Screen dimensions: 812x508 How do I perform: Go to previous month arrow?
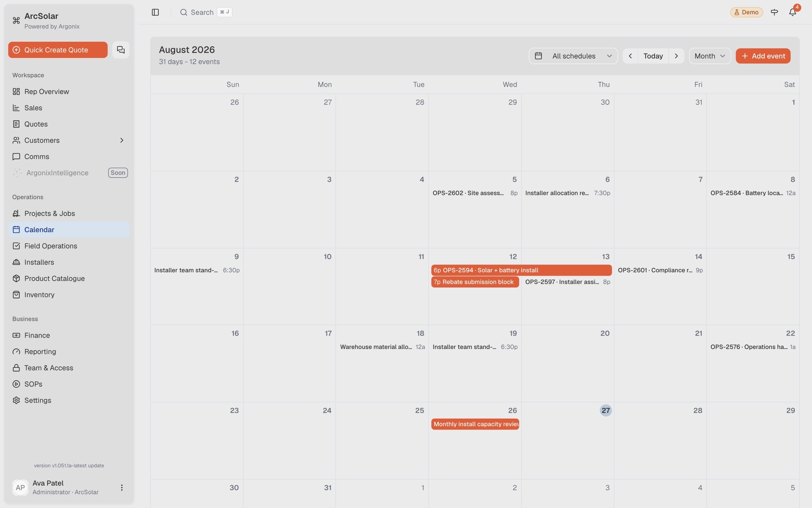pos(630,56)
